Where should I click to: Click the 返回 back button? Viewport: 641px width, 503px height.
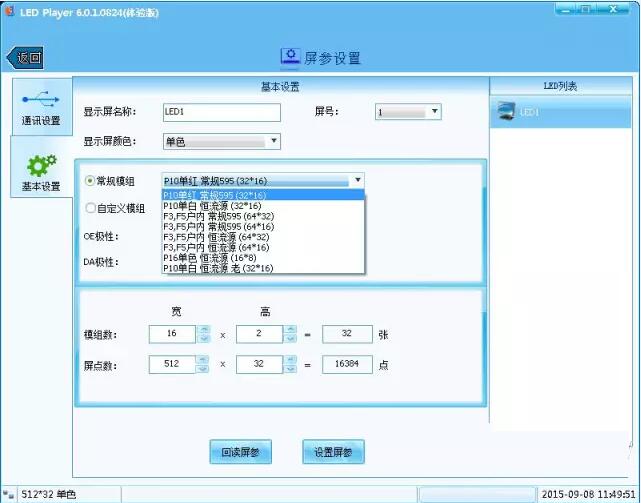click(25, 58)
